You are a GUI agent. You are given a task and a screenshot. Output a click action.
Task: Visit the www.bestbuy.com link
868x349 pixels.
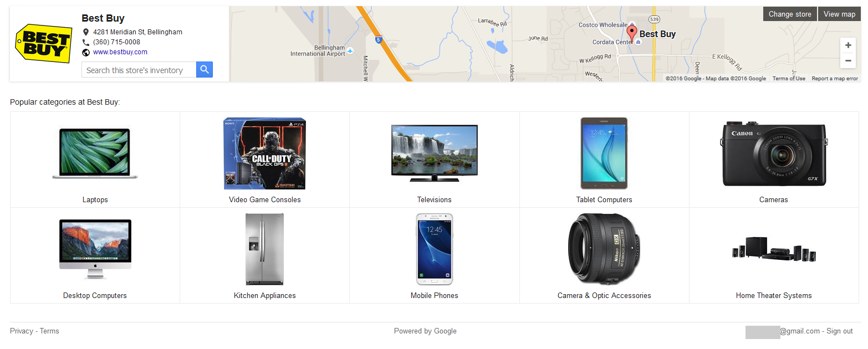click(x=120, y=52)
